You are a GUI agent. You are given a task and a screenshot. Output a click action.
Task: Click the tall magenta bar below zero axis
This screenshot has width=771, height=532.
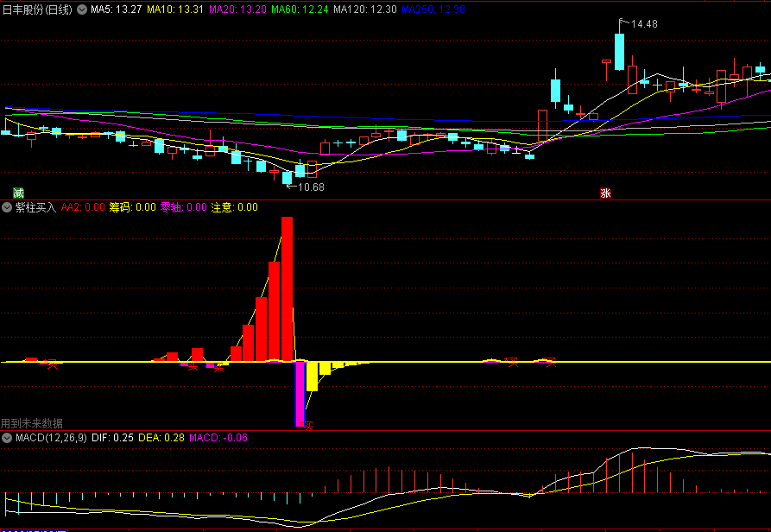pyautogui.click(x=300, y=394)
